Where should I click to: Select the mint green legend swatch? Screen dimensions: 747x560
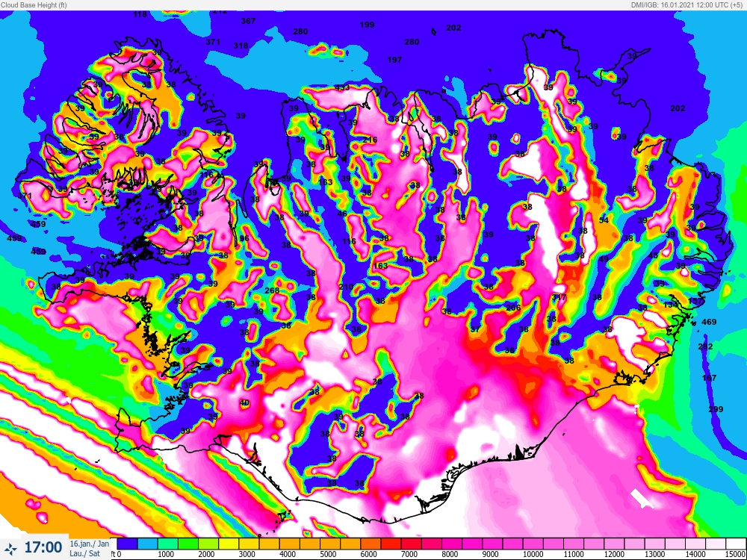point(167,544)
